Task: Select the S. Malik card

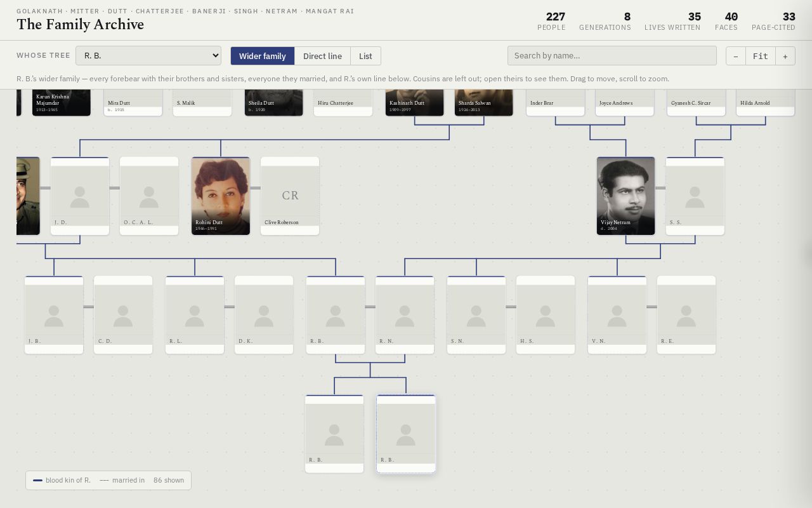Action: 202,103
